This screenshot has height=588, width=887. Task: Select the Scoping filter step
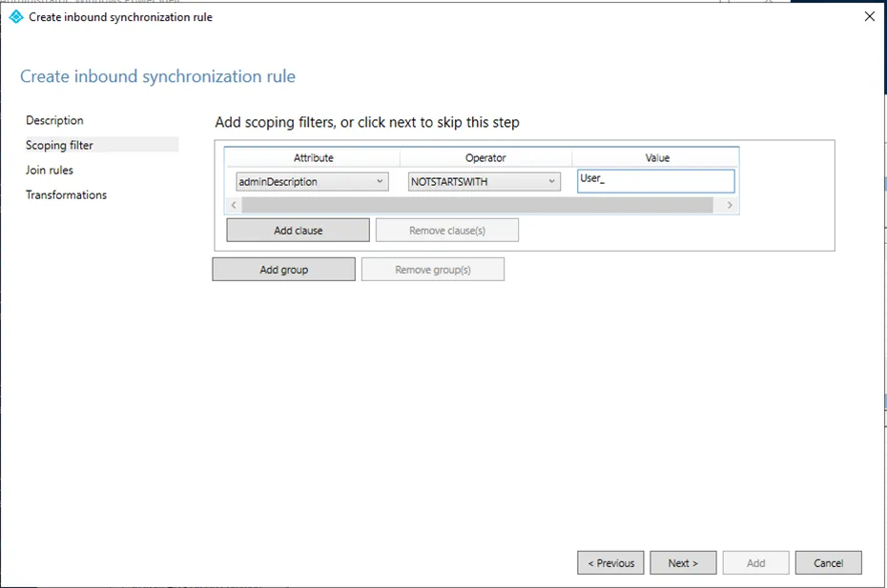point(59,145)
